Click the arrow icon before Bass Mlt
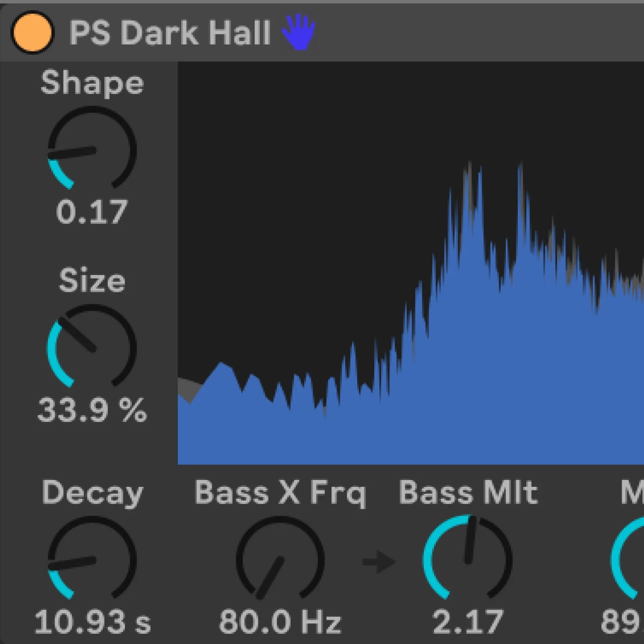The width and height of the screenshot is (644, 644). pos(378,562)
